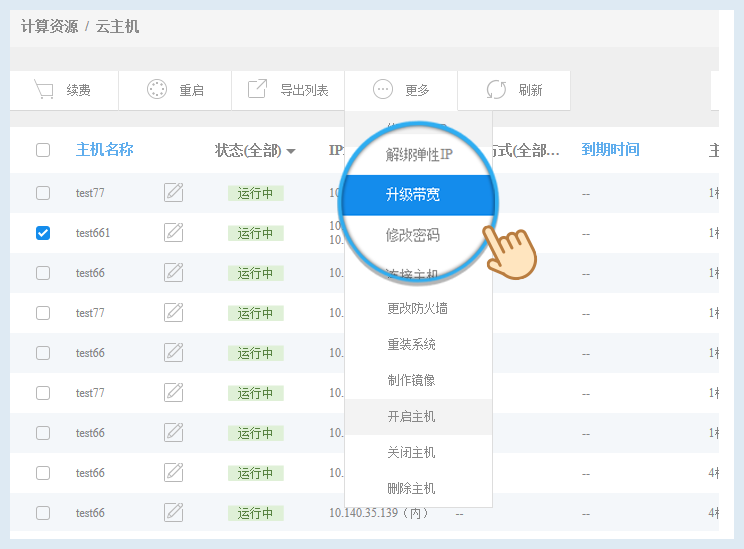Click the shopping cart renew icon
This screenshot has width=744, height=549.
pyautogui.click(x=43, y=90)
